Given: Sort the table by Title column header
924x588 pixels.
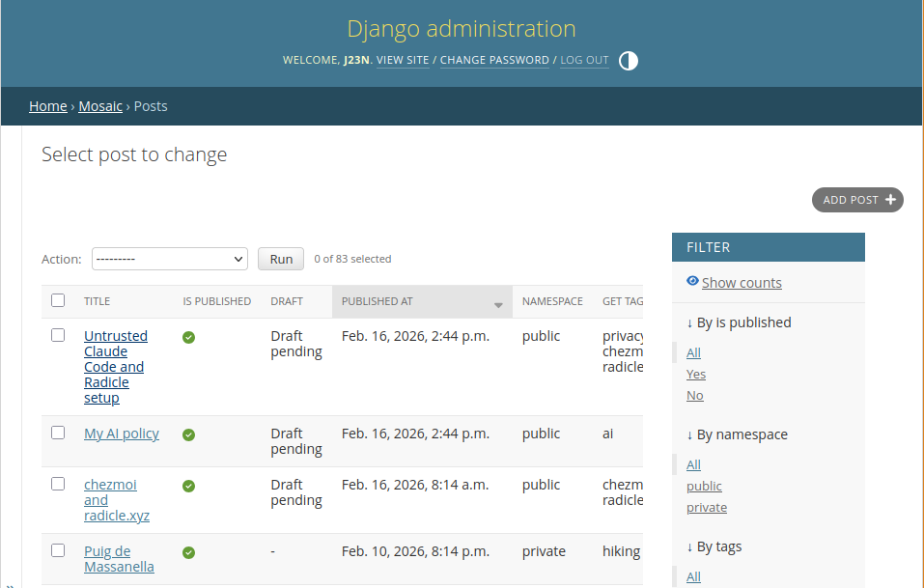Looking at the screenshot, I should pos(98,301).
